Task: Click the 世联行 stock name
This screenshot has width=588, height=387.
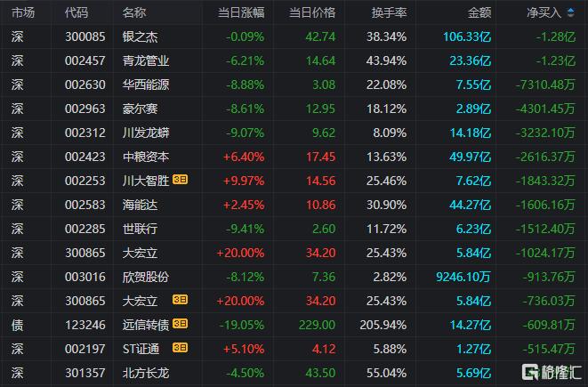Action: 140,229
